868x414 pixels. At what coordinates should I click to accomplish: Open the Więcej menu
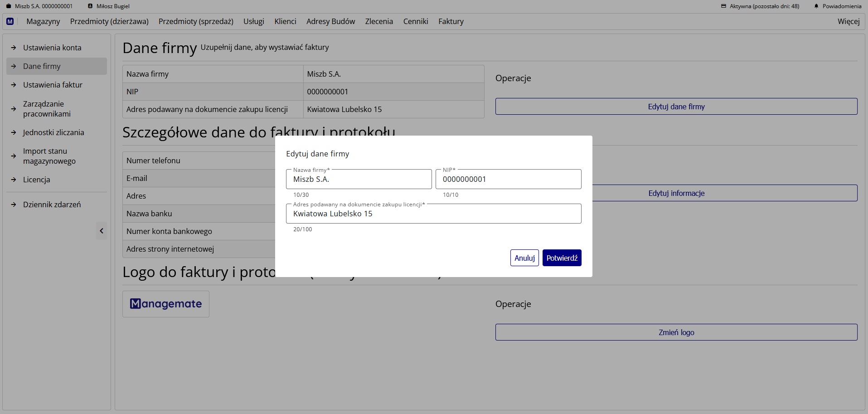point(848,21)
